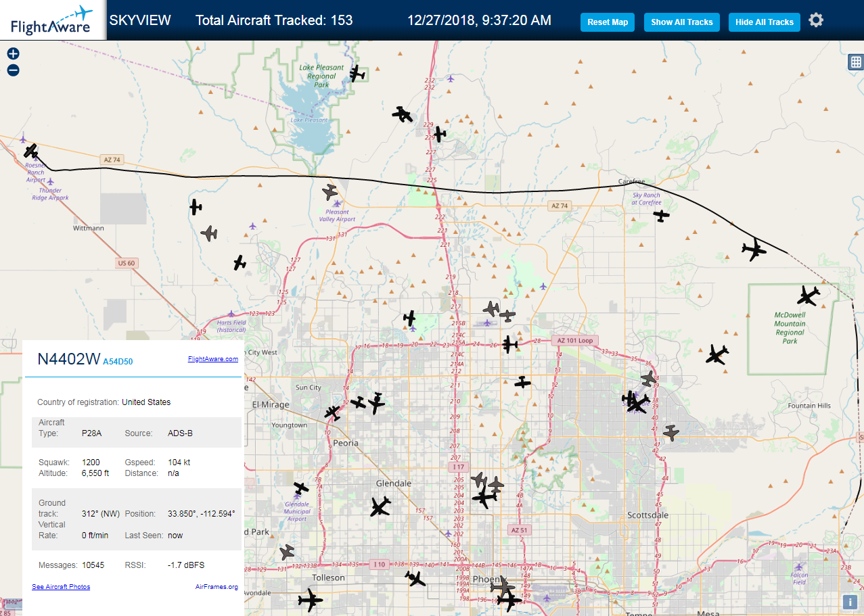The image size is (864, 616).
Task: Open the settings gear icon
Action: (816, 20)
